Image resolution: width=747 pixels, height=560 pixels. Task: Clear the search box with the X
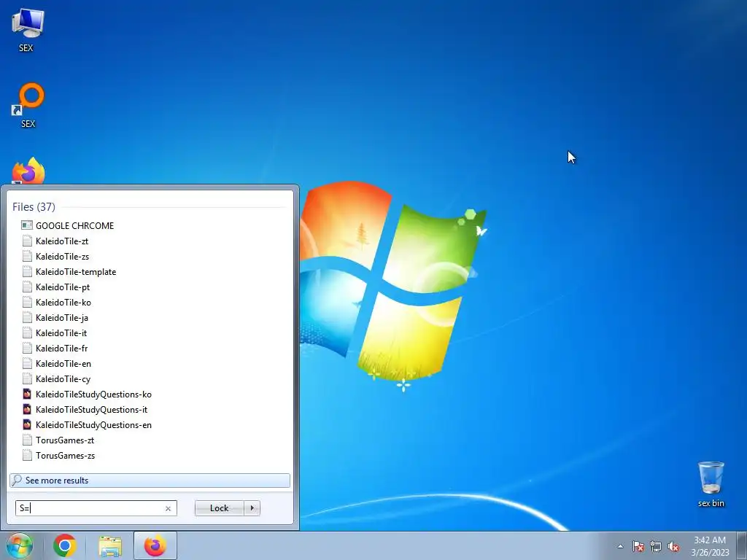click(169, 508)
